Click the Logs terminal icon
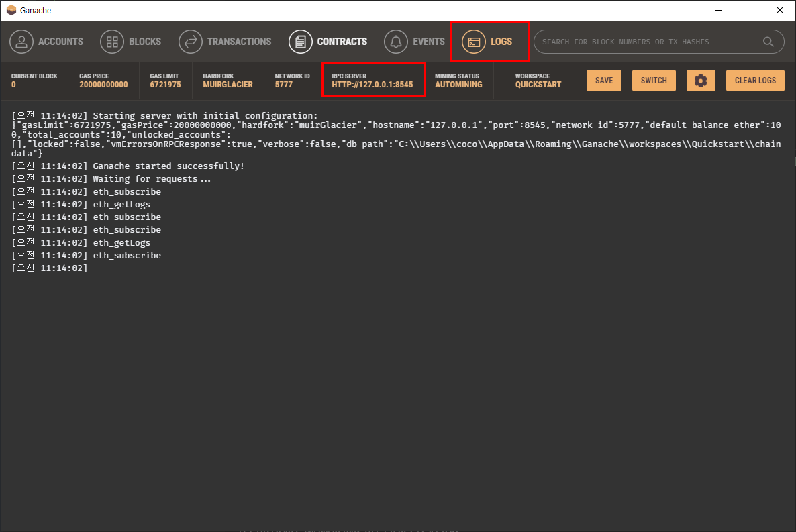 click(x=474, y=42)
